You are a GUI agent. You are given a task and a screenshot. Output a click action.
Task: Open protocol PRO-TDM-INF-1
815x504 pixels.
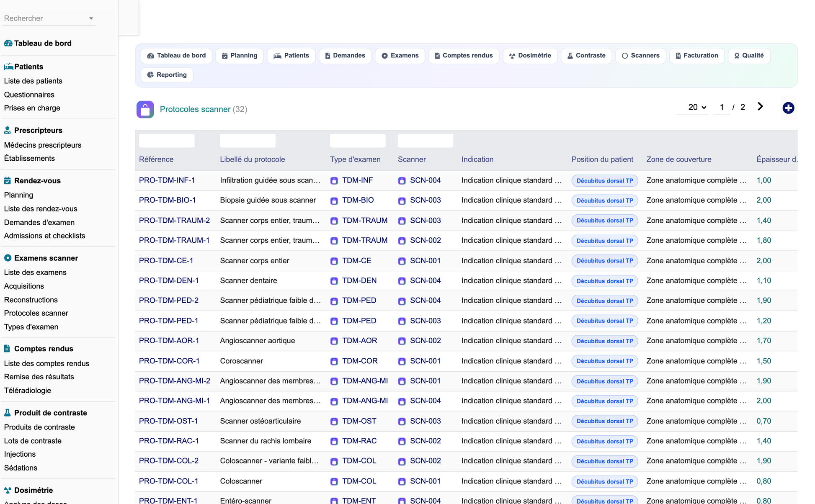[x=167, y=180]
